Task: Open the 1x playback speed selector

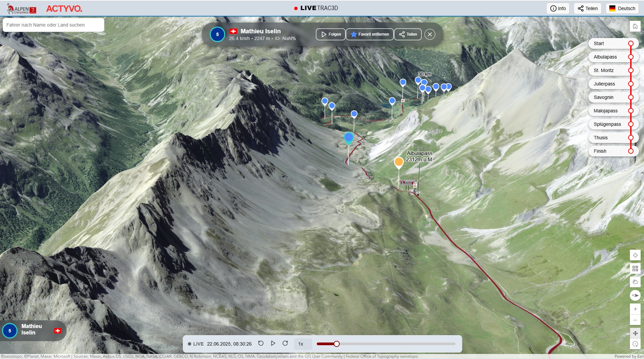Action: pos(301,344)
